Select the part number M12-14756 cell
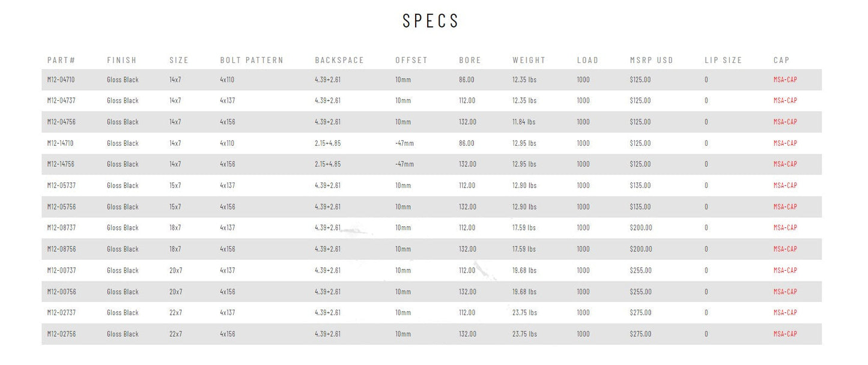The width and height of the screenshot is (868, 365). click(61, 164)
